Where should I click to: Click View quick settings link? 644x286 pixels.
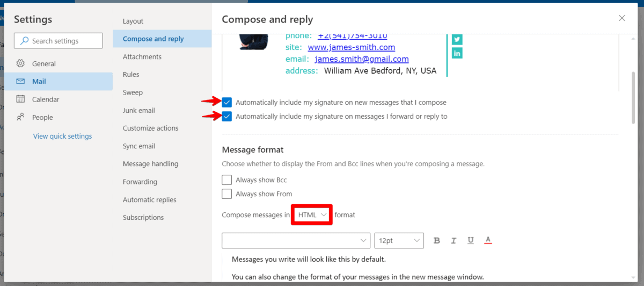(x=62, y=136)
